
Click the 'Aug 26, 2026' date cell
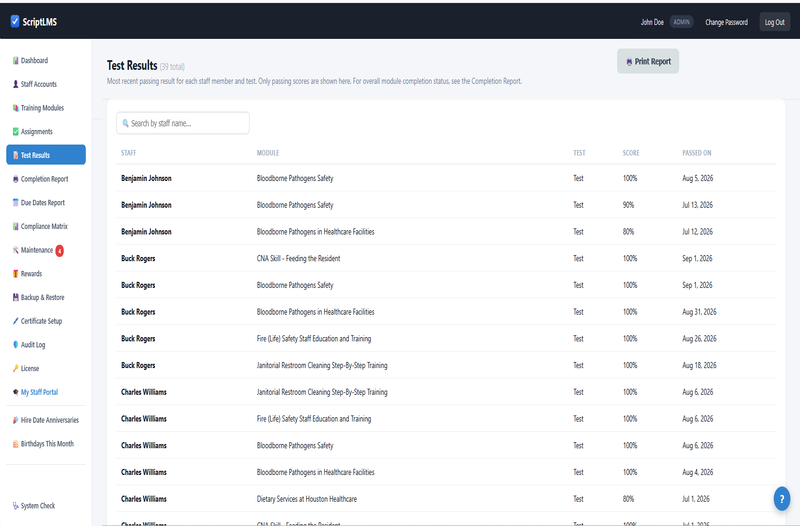click(699, 338)
